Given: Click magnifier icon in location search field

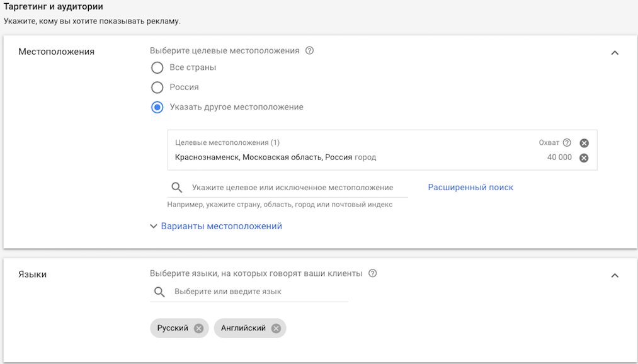Looking at the screenshot, I should [x=177, y=188].
